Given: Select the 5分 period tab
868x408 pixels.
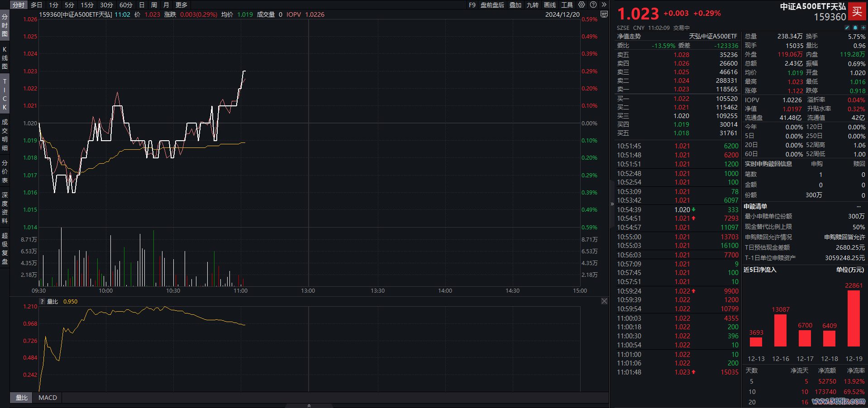Looking at the screenshot, I should [x=69, y=5].
